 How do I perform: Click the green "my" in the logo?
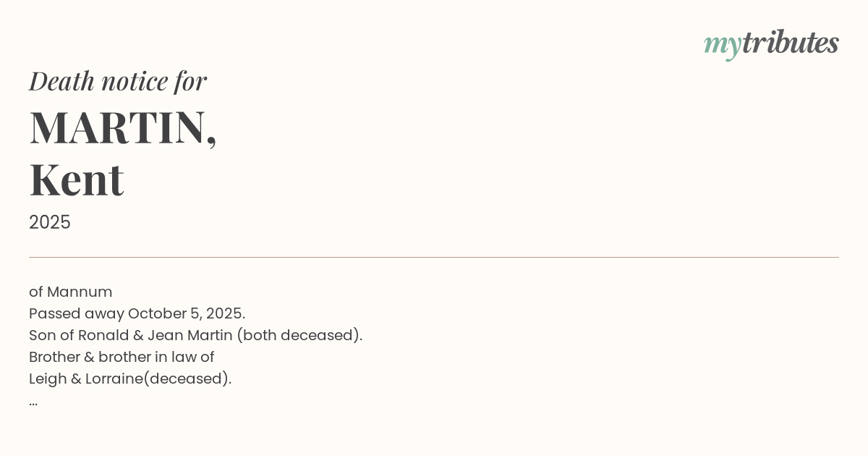coord(722,45)
